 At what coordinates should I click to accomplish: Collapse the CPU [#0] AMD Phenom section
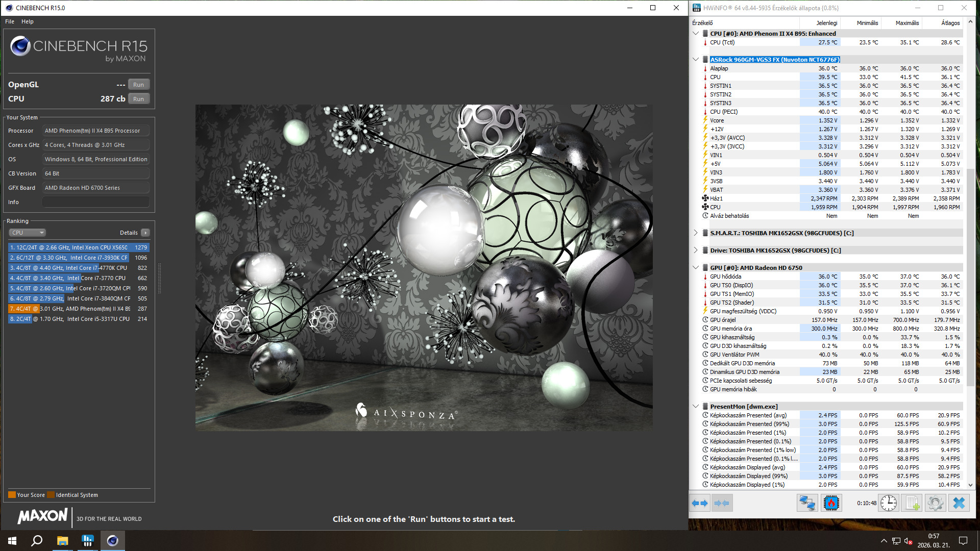(695, 33)
